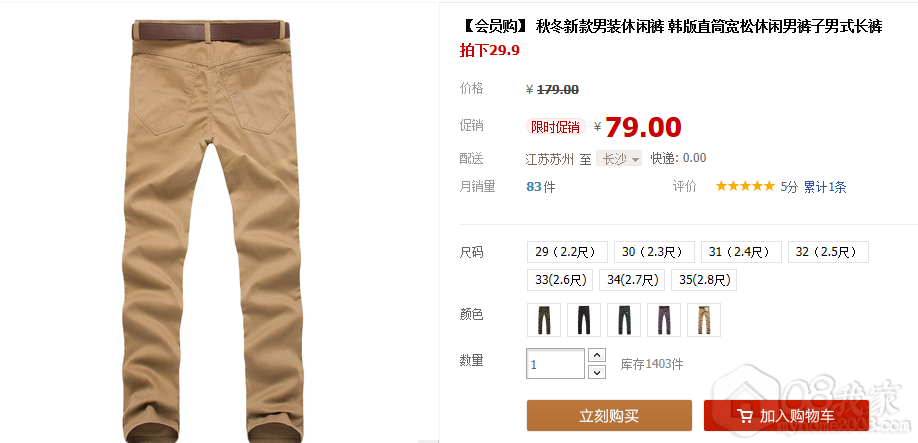
Task: Select the khaki pants color thumbnail
Action: (704, 320)
